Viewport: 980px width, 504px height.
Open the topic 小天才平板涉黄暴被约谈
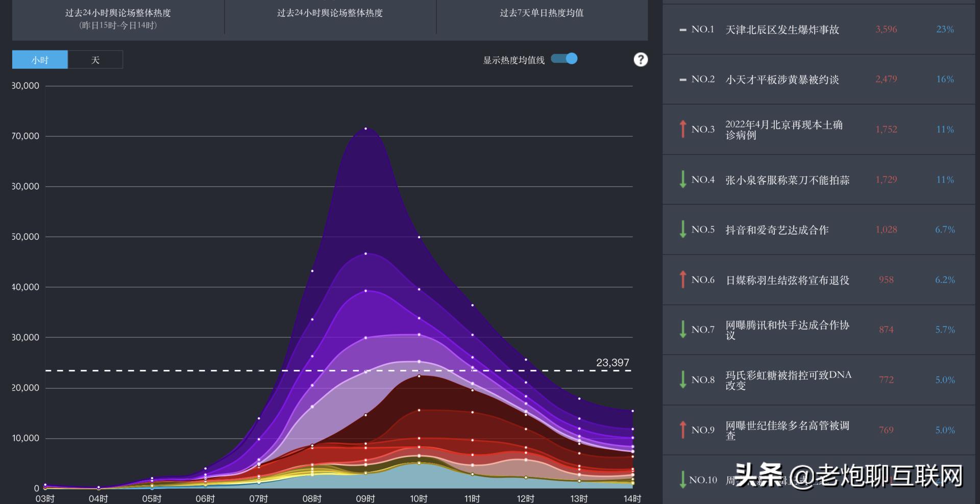pos(782,80)
